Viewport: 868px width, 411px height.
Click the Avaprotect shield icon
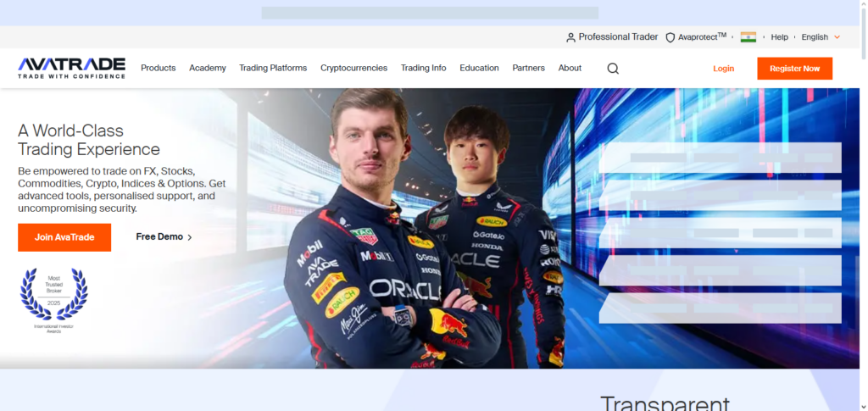pos(670,37)
